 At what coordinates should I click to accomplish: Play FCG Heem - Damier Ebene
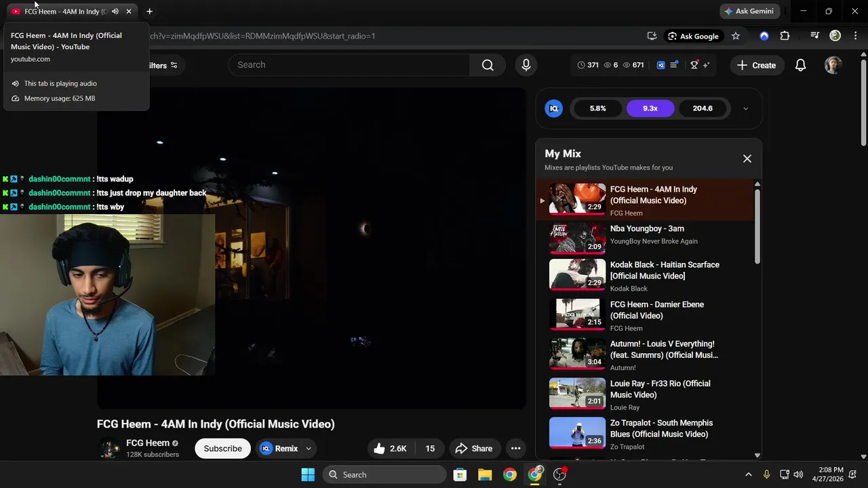pyautogui.click(x=644, y=315)
